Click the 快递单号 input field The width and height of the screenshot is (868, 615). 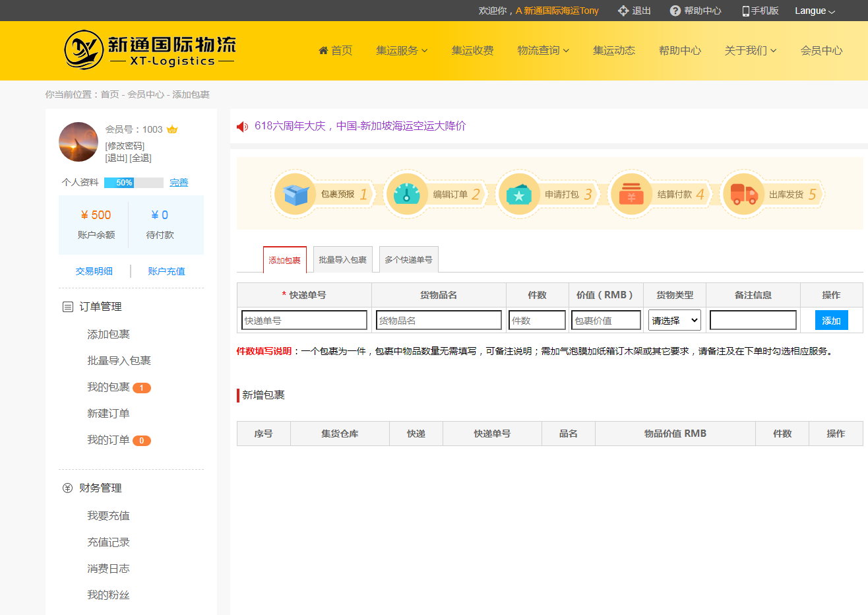(x=304, y=320)
